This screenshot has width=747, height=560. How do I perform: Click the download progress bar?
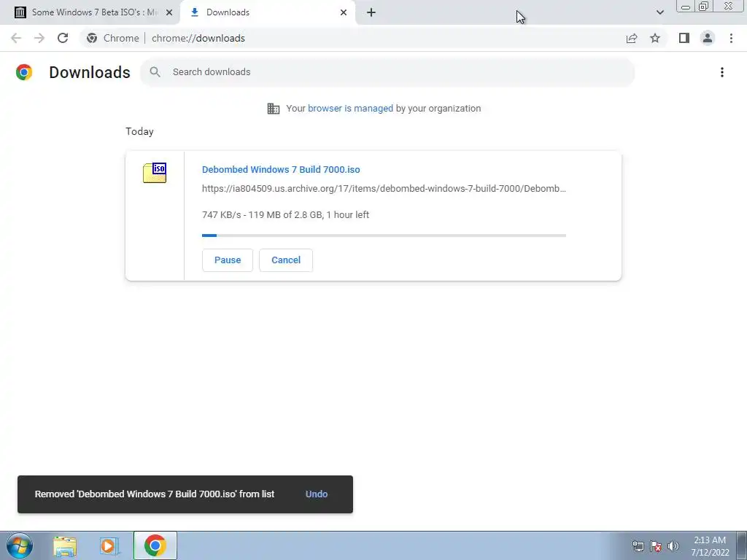point(384,236)
